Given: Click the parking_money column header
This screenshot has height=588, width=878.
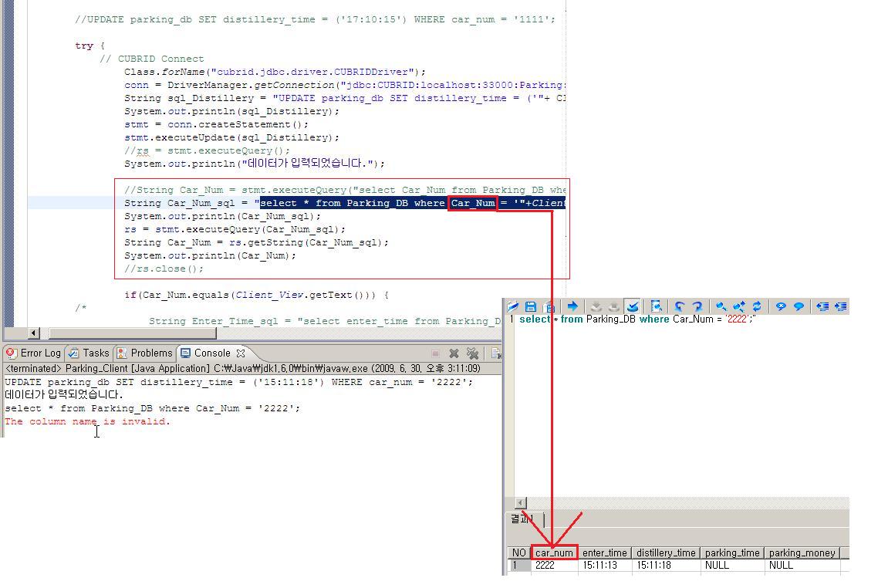Looking at the screenshot, I should pyautogui.click(x=802, y=553).
